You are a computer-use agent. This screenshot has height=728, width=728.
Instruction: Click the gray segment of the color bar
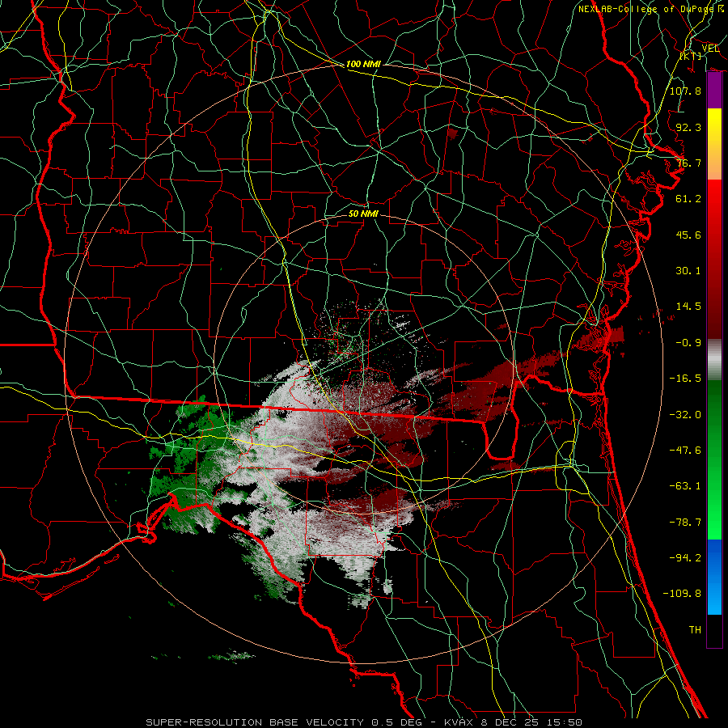point(714,360)
